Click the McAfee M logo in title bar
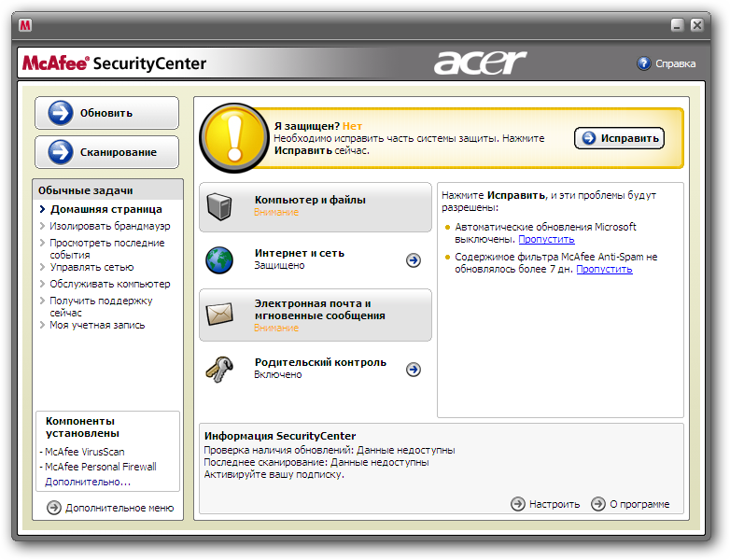 (25, 25)
